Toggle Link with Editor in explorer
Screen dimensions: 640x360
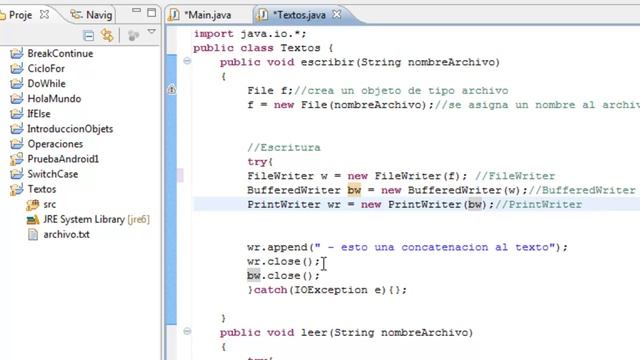pyautogui.click(x=107, y=36)
